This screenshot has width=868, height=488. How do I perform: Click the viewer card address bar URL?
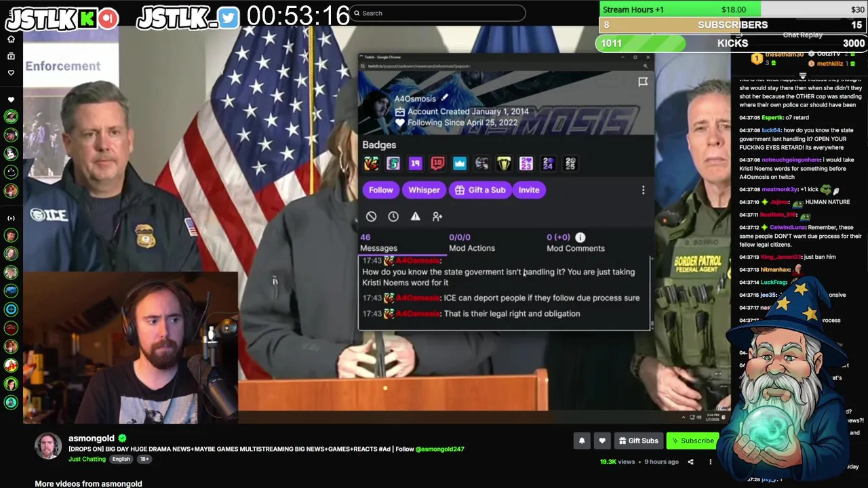coord(418,66)
